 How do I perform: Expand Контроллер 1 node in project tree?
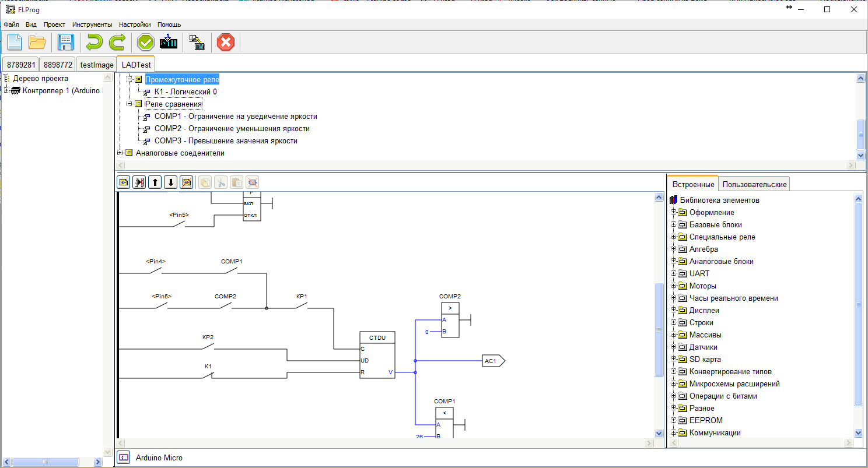tap(6, 90)
